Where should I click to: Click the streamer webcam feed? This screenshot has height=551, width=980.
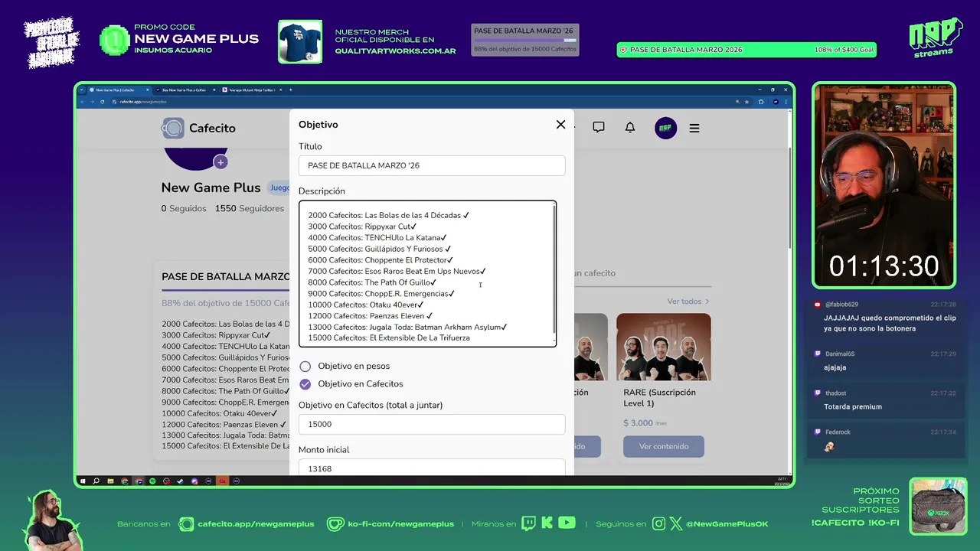click(884, 184)
